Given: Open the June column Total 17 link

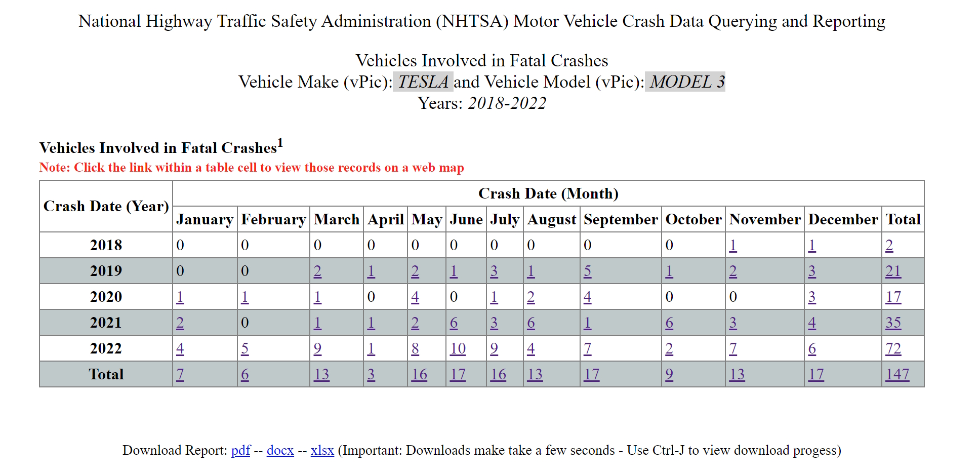Looking at the screenshot, I should 458,374.
